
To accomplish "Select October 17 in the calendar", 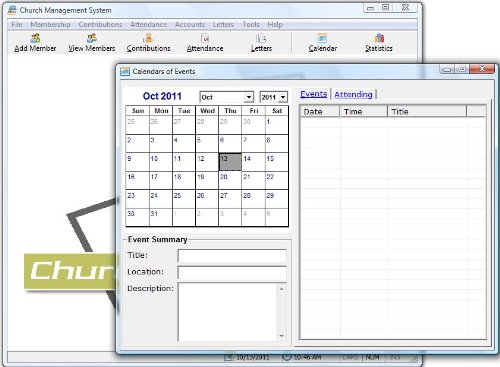I will [x=161, y=181].
